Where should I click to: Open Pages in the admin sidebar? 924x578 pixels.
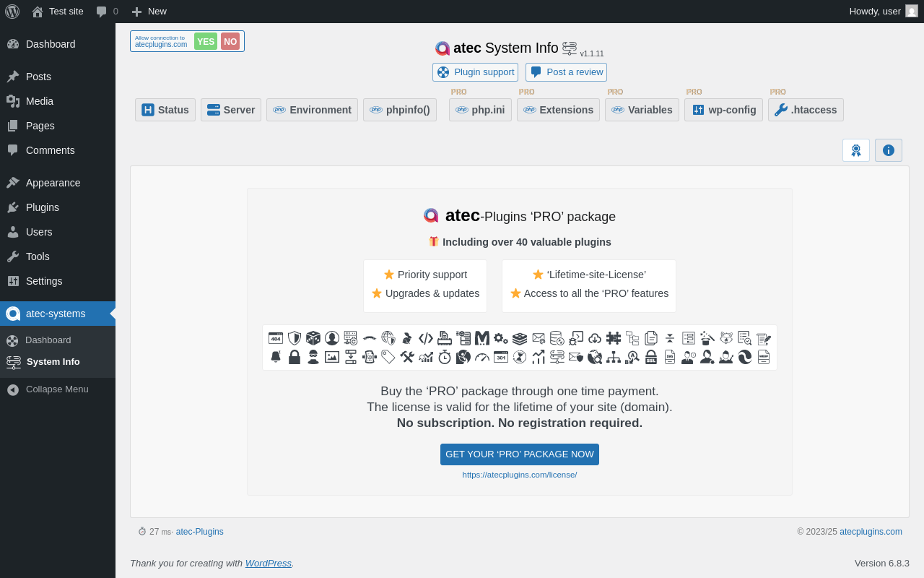[58, 126]
